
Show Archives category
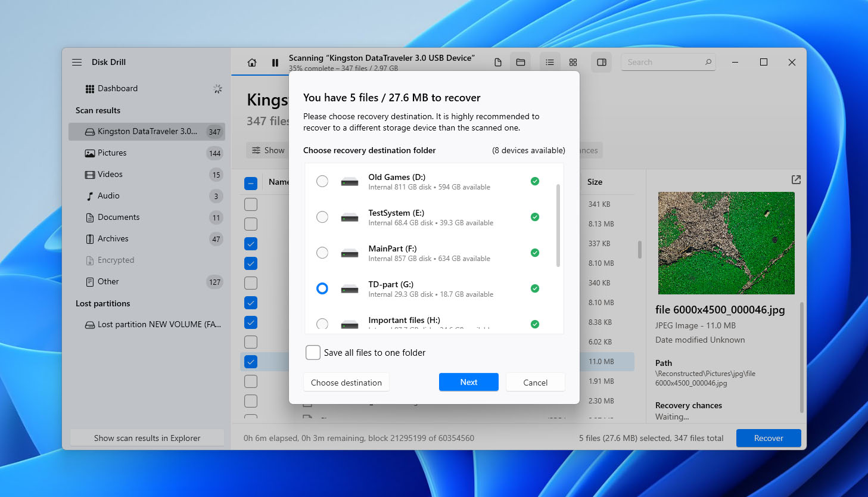click(147, 238)
